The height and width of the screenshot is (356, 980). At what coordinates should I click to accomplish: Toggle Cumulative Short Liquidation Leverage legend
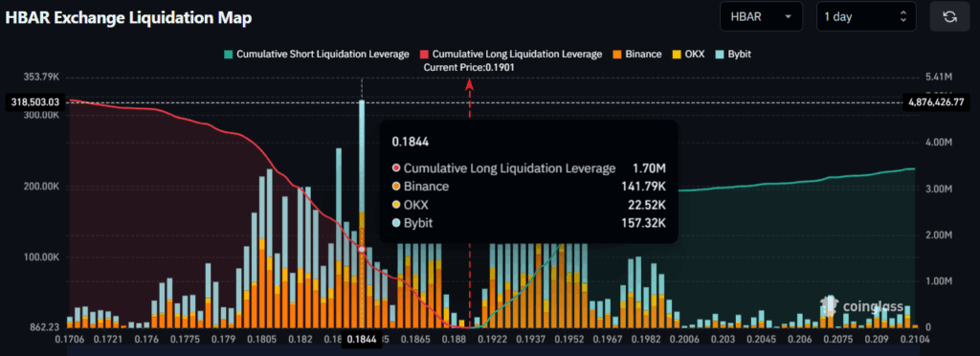coord(316,54)
